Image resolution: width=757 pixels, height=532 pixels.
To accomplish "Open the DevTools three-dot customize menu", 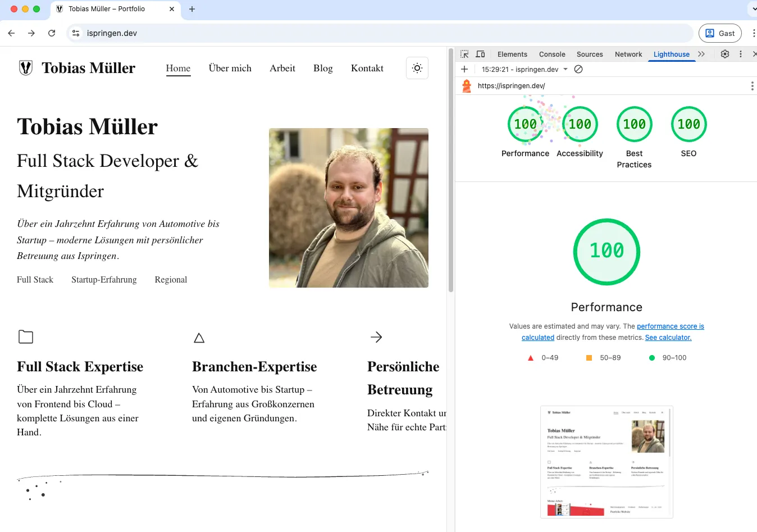I will point(740,54).
